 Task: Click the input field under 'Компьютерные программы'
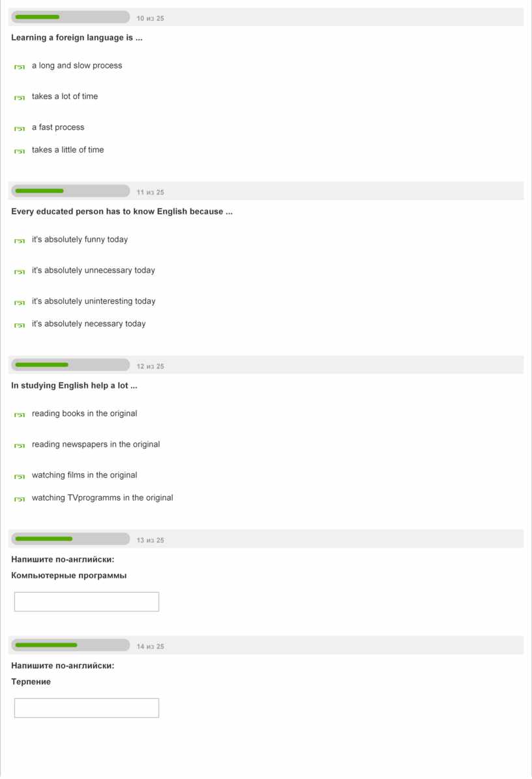pyautogui.click(x=87, y=602)
